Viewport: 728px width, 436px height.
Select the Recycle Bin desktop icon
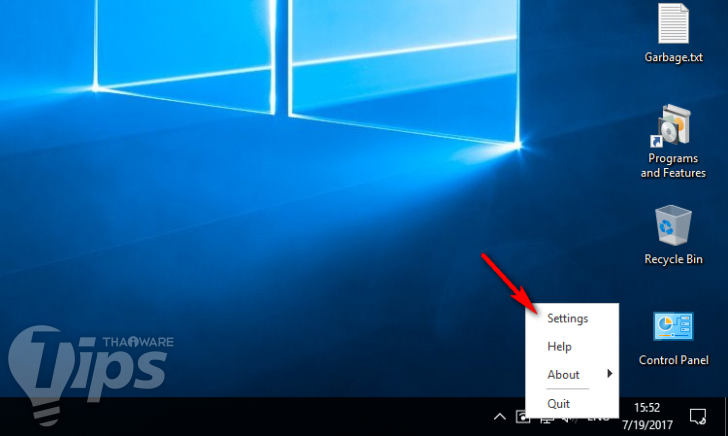(673, 235)
